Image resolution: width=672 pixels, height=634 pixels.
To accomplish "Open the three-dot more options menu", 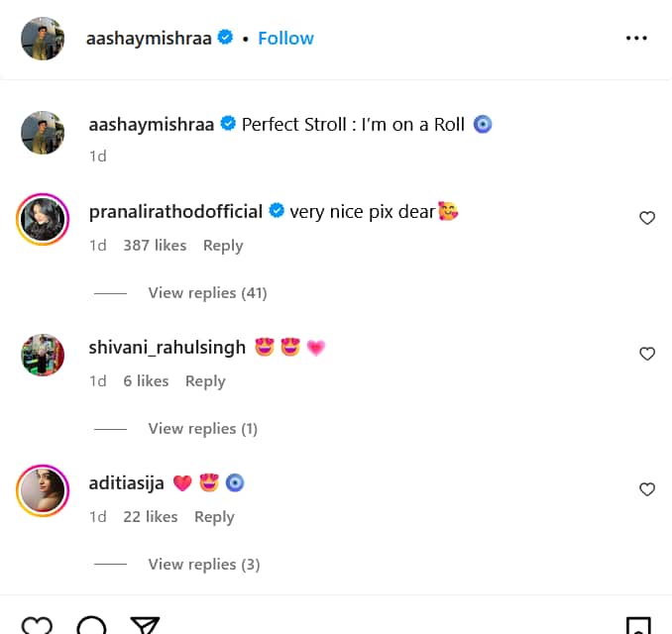I will click(x=636, y=39).
